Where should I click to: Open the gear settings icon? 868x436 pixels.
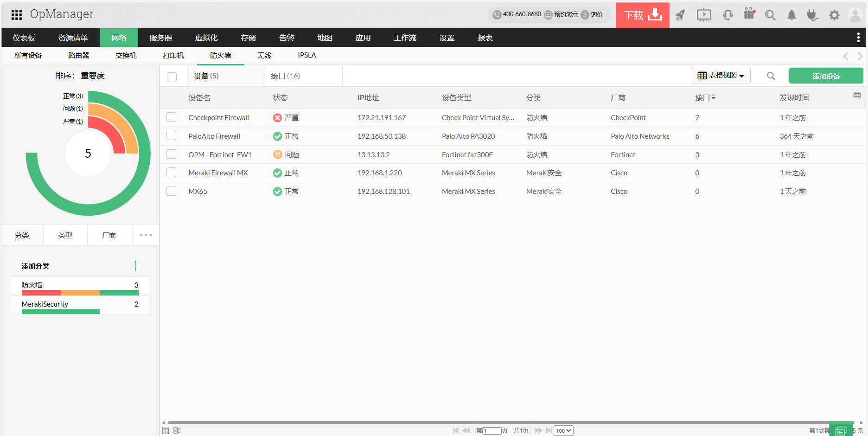(834, 15)
